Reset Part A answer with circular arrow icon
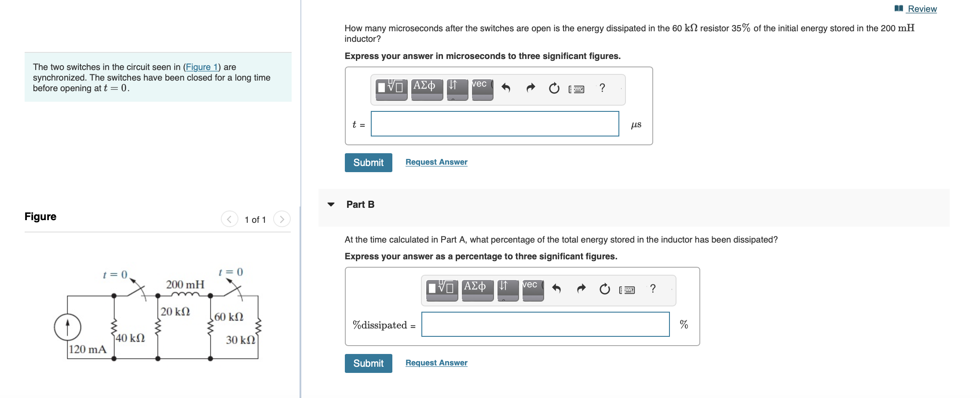980x398 pixels. point(553,88)
